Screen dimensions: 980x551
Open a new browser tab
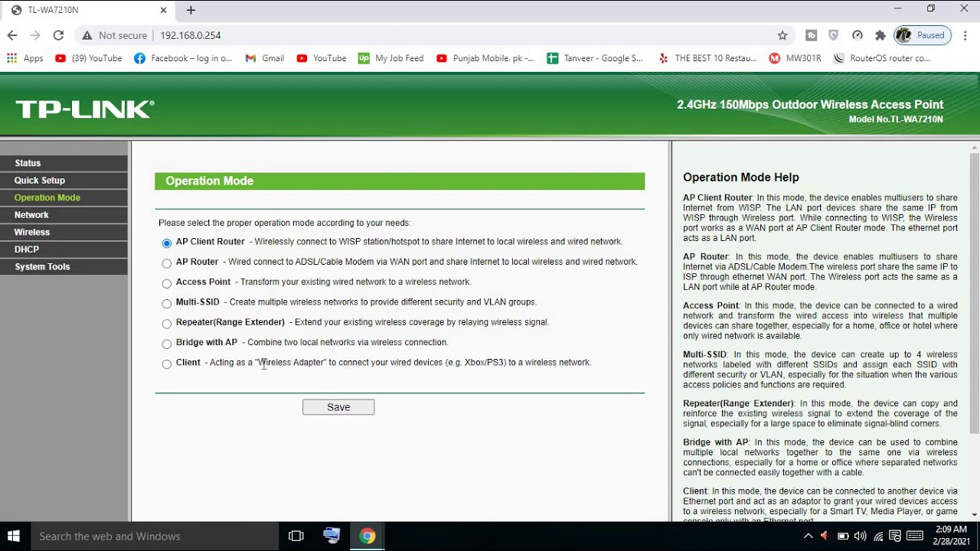(191, 10)
